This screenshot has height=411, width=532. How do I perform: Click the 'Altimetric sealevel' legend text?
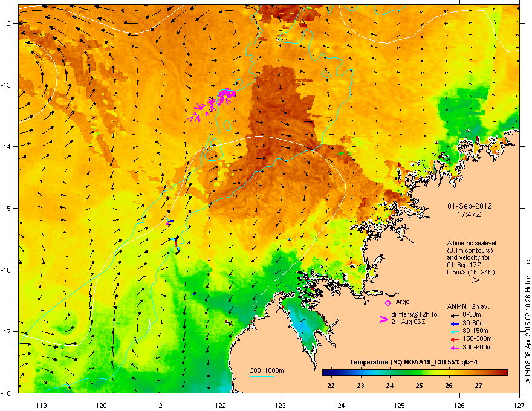[x=472, y=243]
